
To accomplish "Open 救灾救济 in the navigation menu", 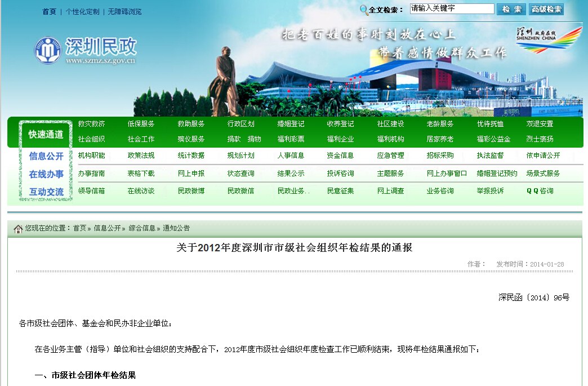I will [x=91, y=124].
